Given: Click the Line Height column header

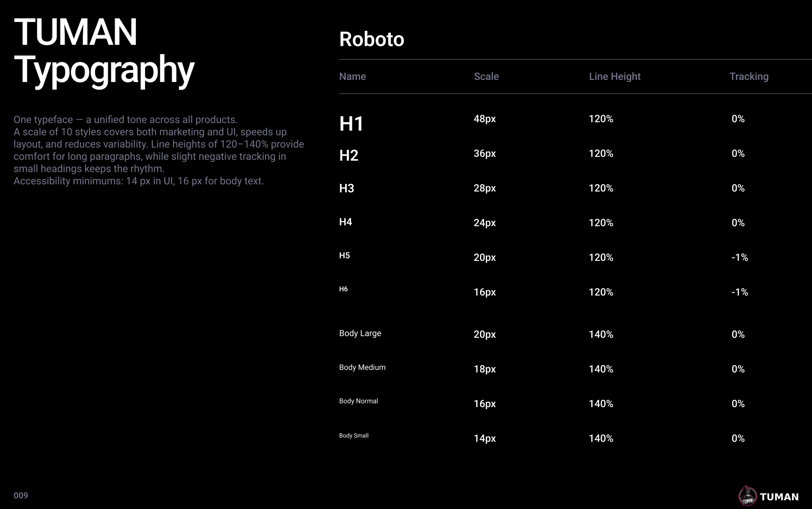Looking at the screenshot, I should (614, 77).
